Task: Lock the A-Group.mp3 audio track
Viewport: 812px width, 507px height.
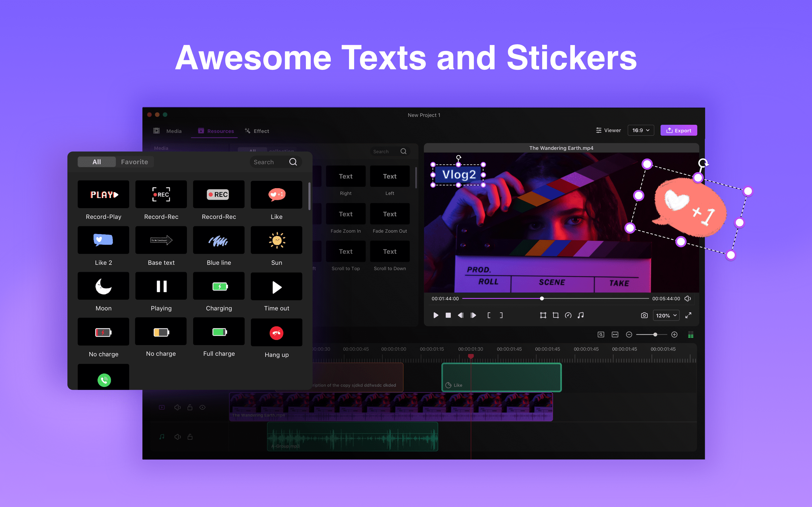Action: coord(190,437)
